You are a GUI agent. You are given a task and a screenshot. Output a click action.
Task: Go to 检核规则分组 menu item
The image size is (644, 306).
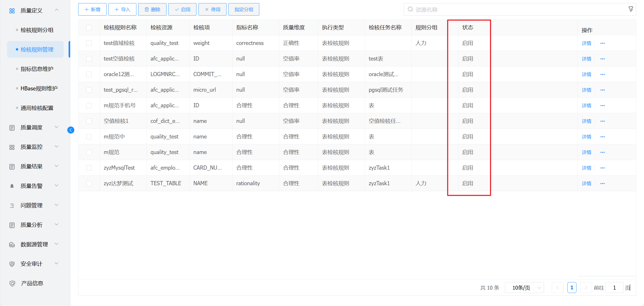point(37,30)
